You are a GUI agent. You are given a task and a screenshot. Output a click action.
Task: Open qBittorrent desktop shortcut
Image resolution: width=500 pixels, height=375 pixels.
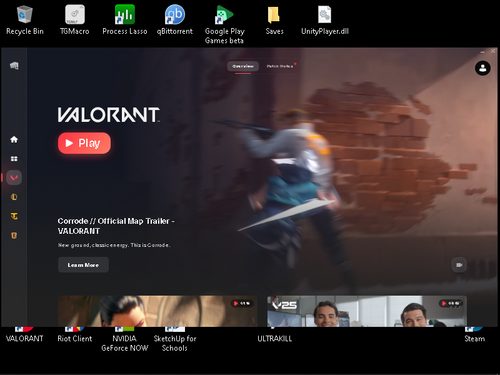tap(175, 20)
